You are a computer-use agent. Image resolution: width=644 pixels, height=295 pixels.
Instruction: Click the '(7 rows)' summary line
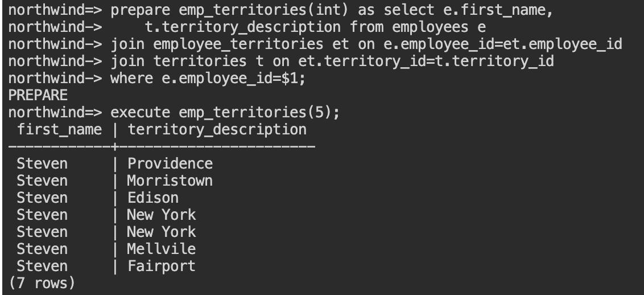[x=42, y=283]
